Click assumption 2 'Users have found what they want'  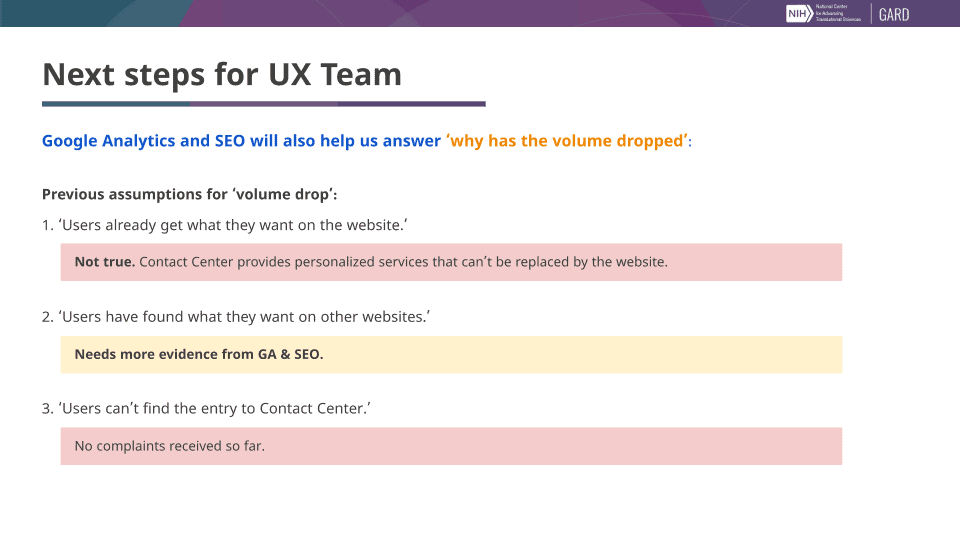236,317
